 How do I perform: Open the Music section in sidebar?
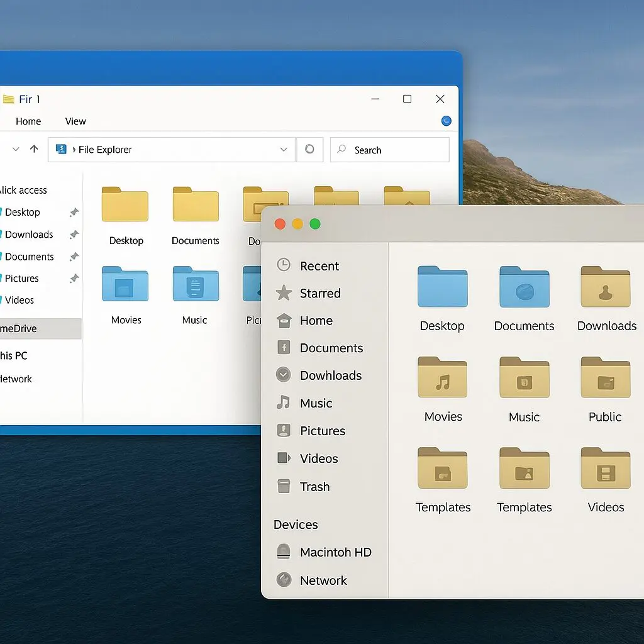pos(315,403)
